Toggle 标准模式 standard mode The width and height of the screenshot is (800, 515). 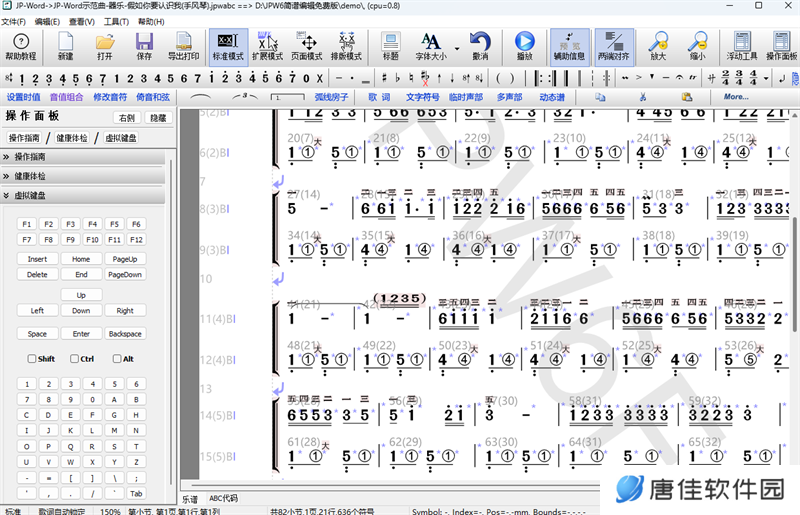point(228,47)
